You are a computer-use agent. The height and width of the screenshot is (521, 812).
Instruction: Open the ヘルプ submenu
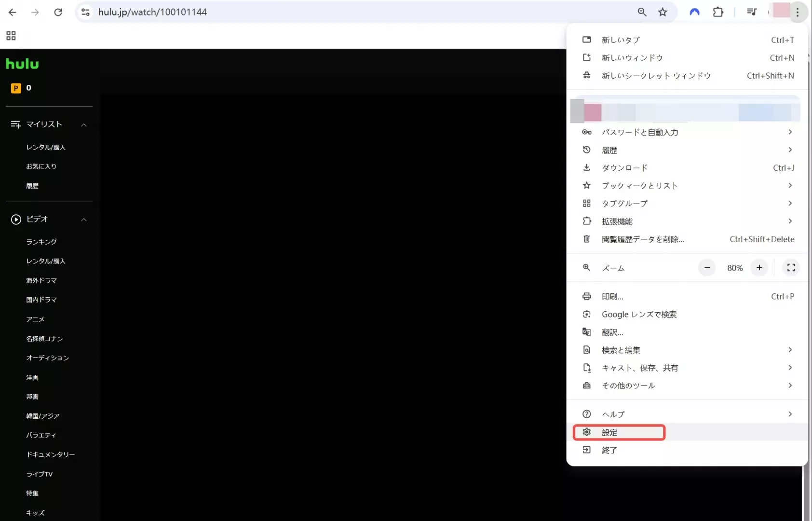[687, 414]
